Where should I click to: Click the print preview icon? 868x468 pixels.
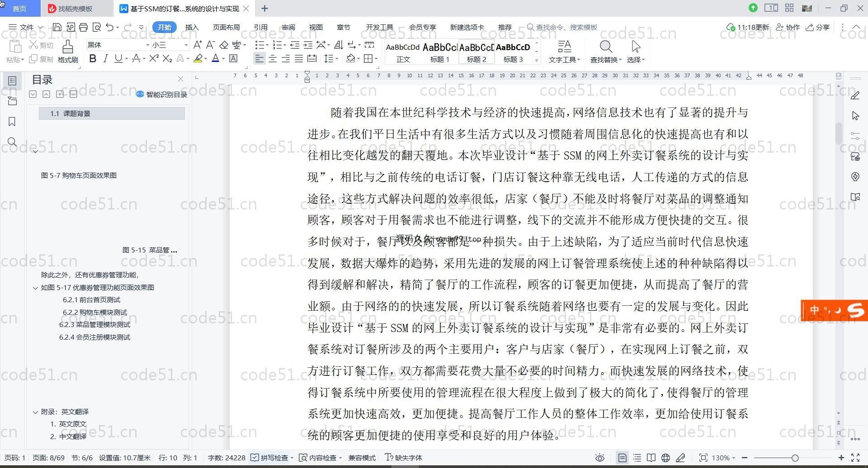(96, 27)
